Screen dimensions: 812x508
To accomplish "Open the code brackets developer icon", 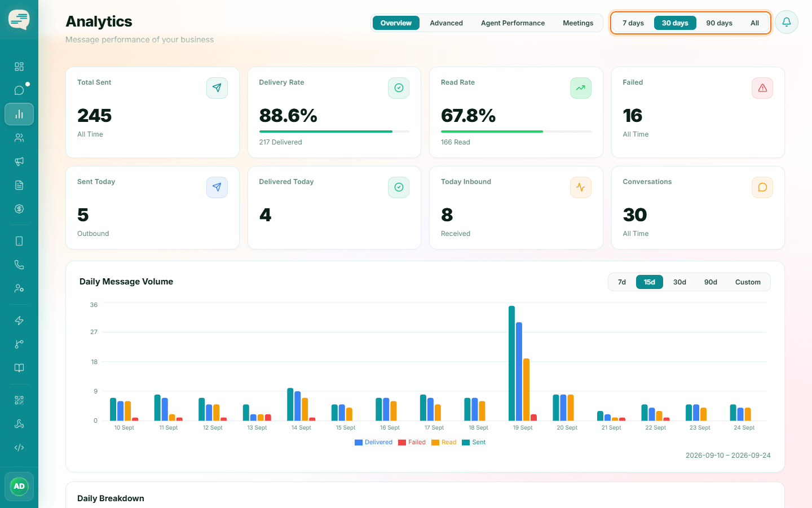I will tap(19, 448).
